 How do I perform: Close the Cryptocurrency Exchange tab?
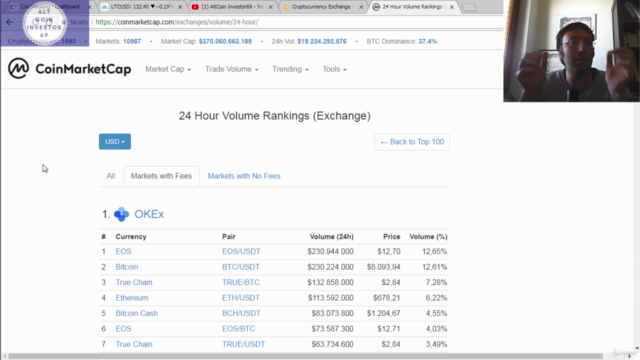361,7
